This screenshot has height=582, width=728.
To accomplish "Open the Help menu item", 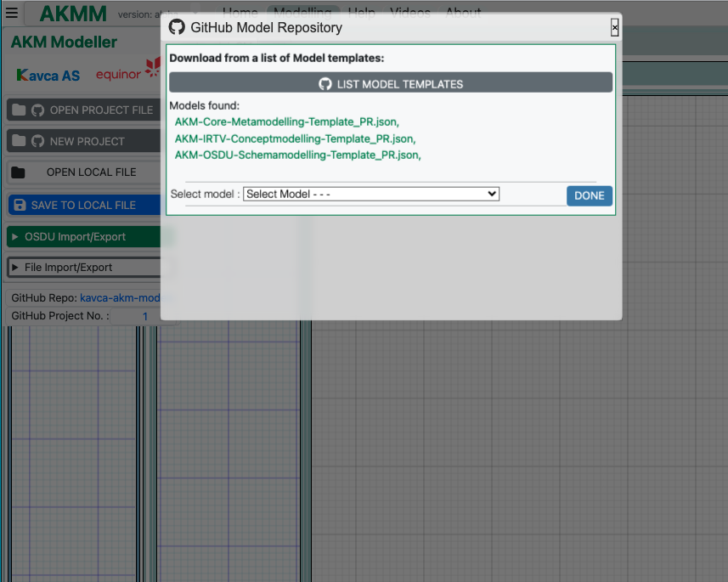I will pos(361,12).
